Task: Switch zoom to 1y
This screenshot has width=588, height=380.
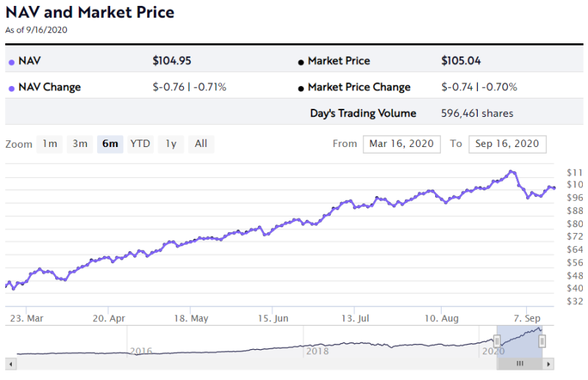Action: 171,144
